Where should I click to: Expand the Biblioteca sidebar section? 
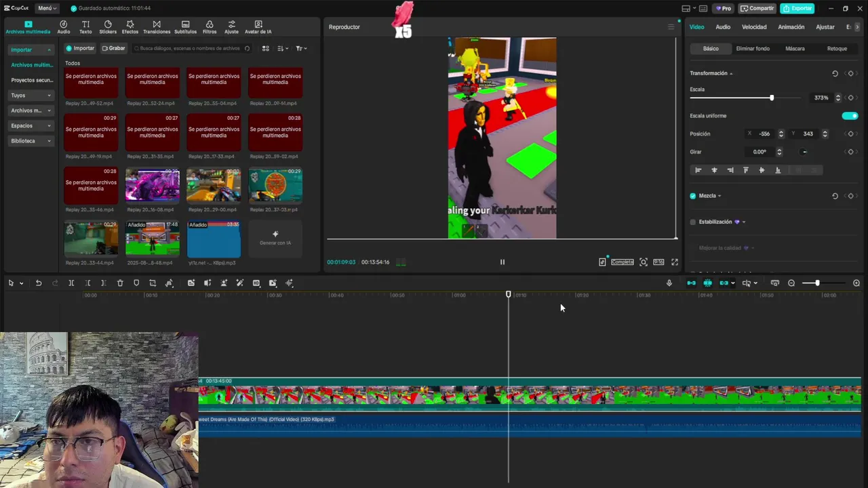coord(31,141)
